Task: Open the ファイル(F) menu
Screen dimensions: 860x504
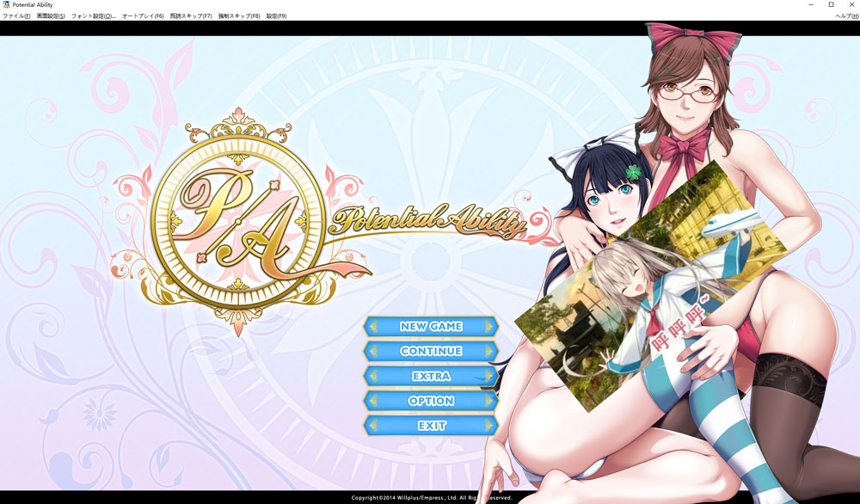Action: coord(16,15)
